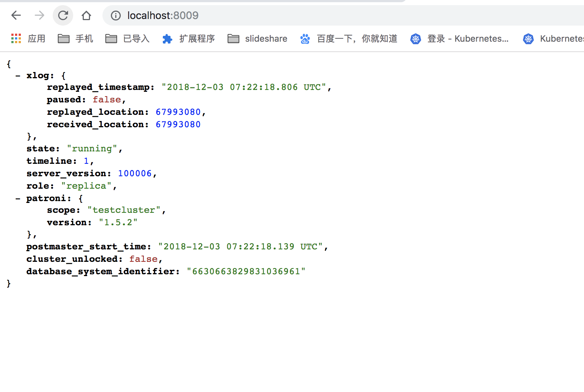Click the patroni version value "1.5.2"
The height and width of the screenshot is (392, 584).
click(118, 222)
